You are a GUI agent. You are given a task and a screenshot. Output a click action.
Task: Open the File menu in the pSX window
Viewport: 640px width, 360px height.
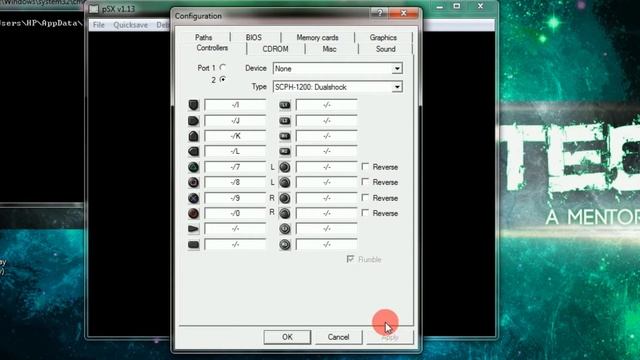[x=99, y=25]
